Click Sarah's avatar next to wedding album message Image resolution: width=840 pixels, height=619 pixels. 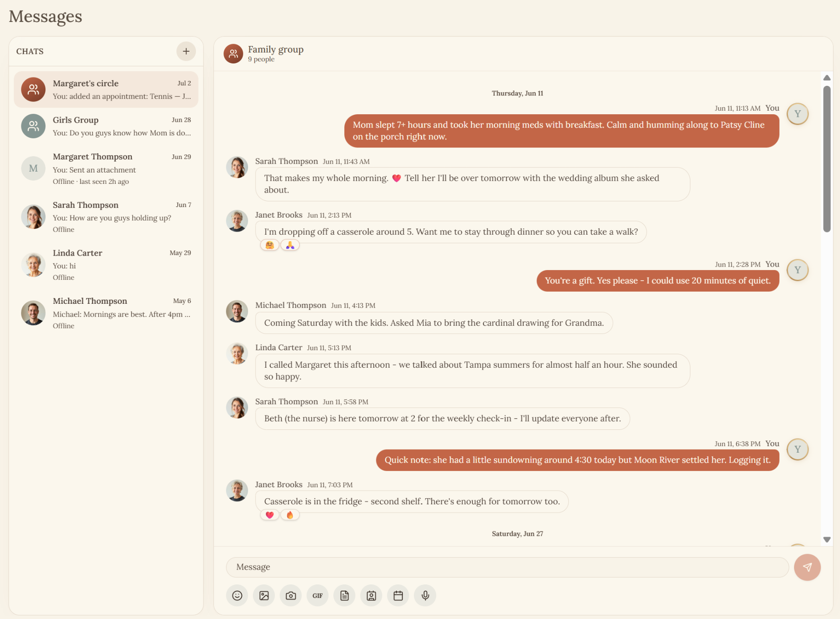(237, 167)
